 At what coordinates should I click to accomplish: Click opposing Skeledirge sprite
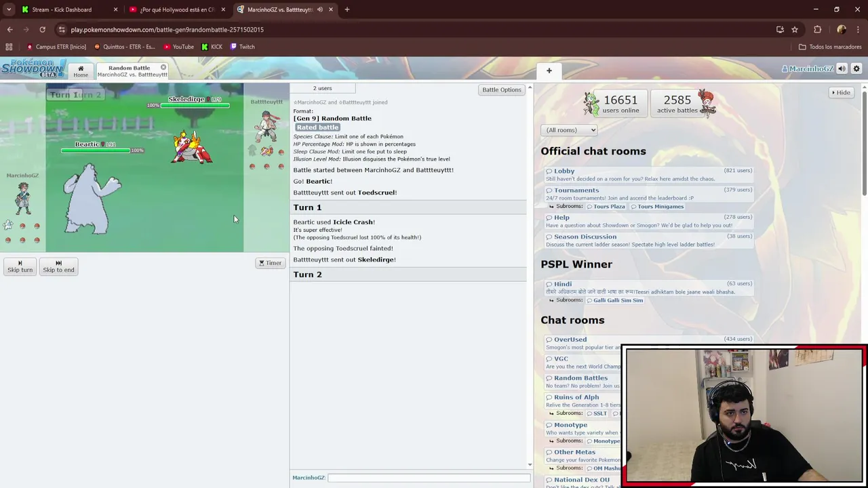tap(193, 147)
